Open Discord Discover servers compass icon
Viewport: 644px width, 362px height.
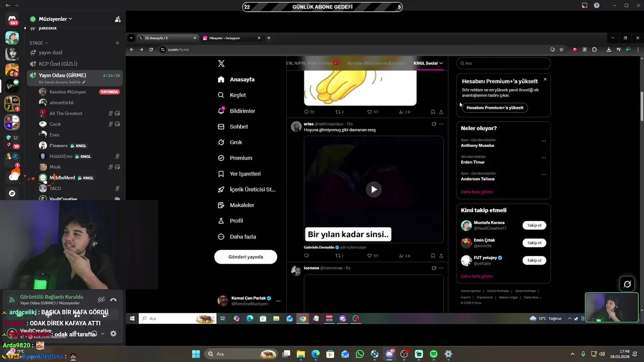(12, 193)
